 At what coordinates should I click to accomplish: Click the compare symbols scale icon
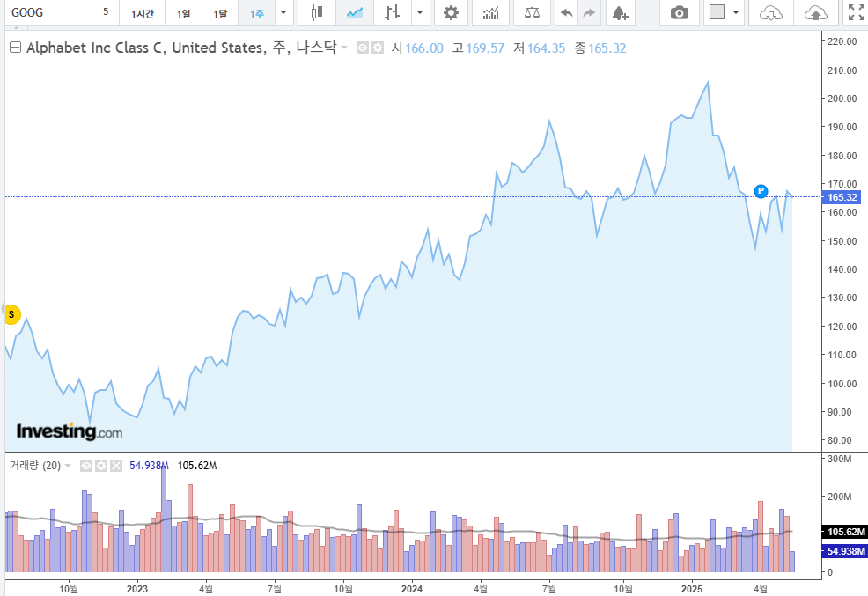532,12
